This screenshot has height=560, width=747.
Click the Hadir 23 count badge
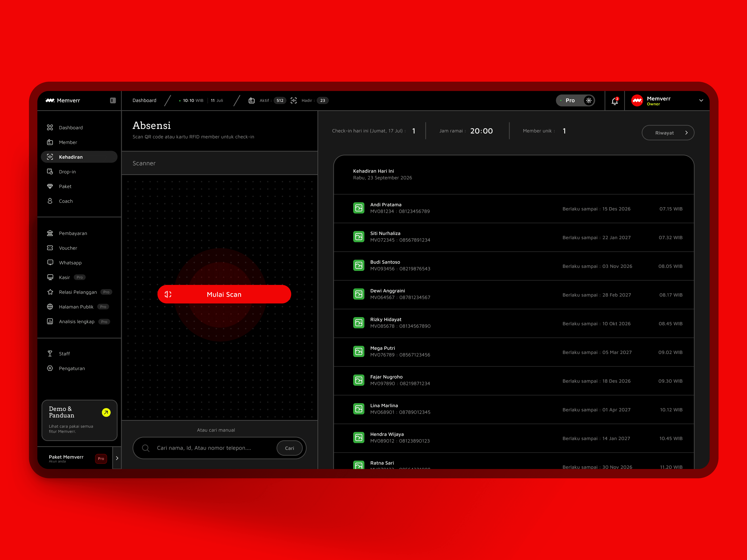click(323, 100)
